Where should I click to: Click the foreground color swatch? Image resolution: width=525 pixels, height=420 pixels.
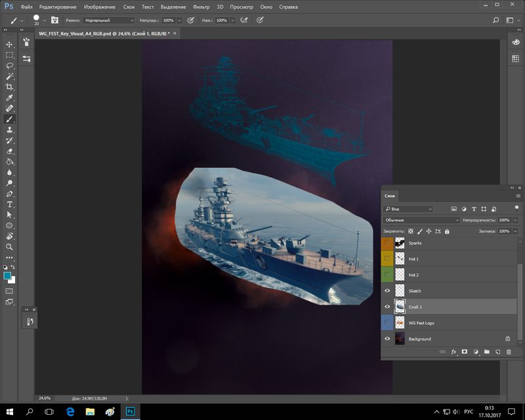[7, 276]
